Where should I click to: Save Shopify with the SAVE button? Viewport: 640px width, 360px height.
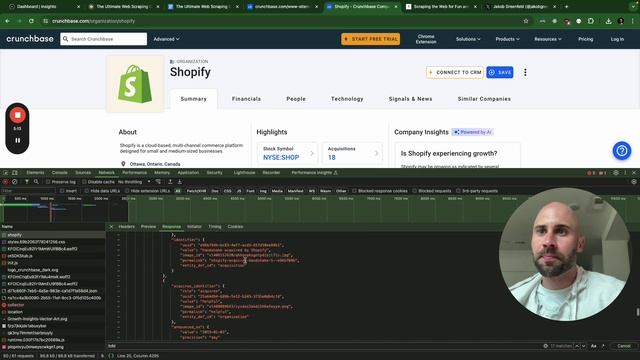click(500, 72)
